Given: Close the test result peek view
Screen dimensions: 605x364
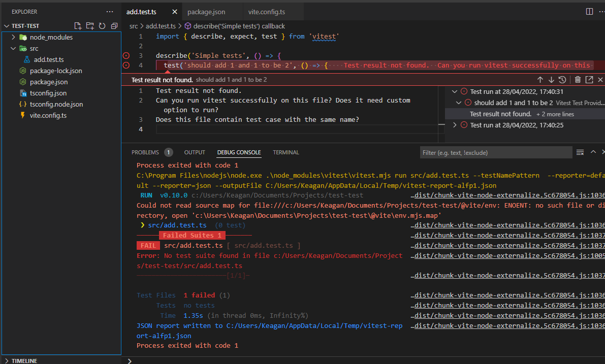Looking at the screenshot, I should 600,80.
